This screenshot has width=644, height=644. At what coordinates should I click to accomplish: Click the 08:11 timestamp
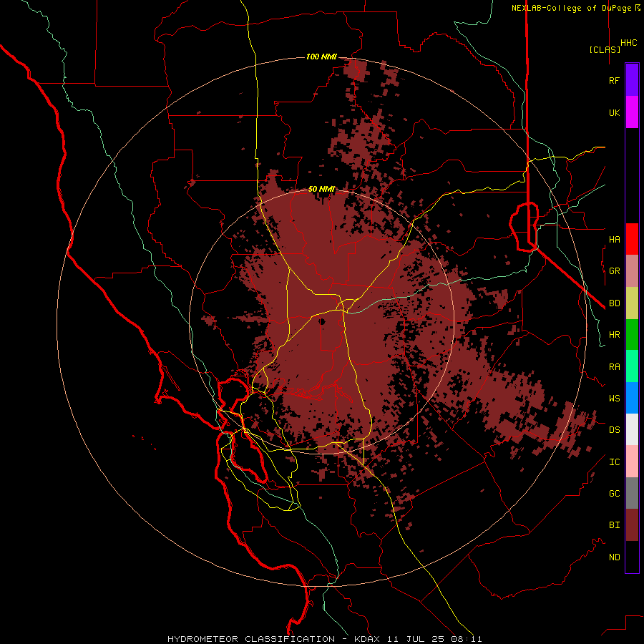pos(468,639)
